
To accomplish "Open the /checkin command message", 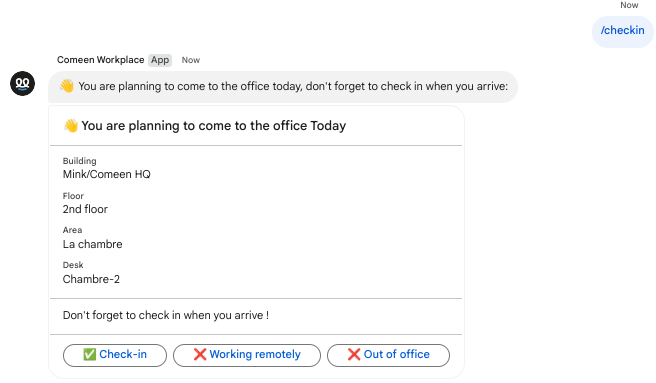I will (623, 31).
